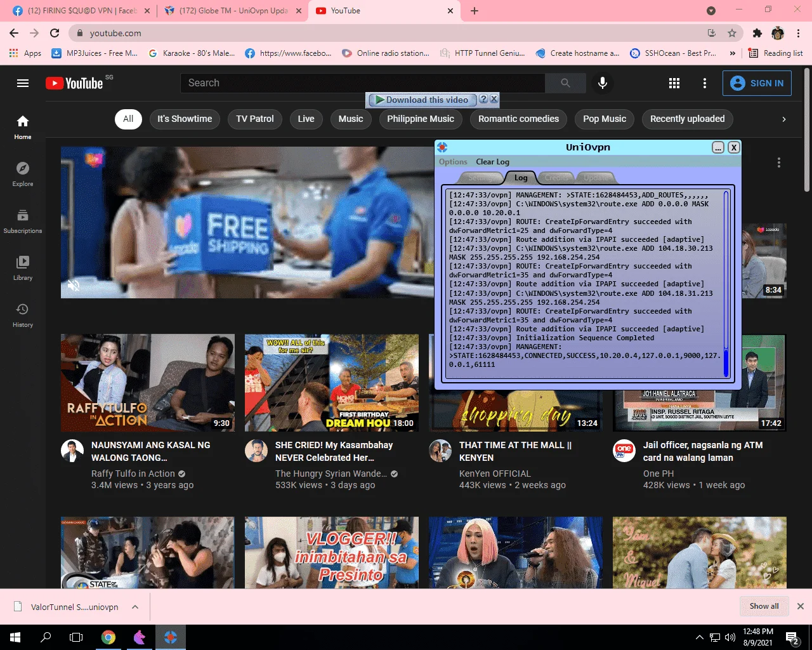Open the Chrome three-dot menu
The height and width of the screenshot is (650, 812).
799,33
